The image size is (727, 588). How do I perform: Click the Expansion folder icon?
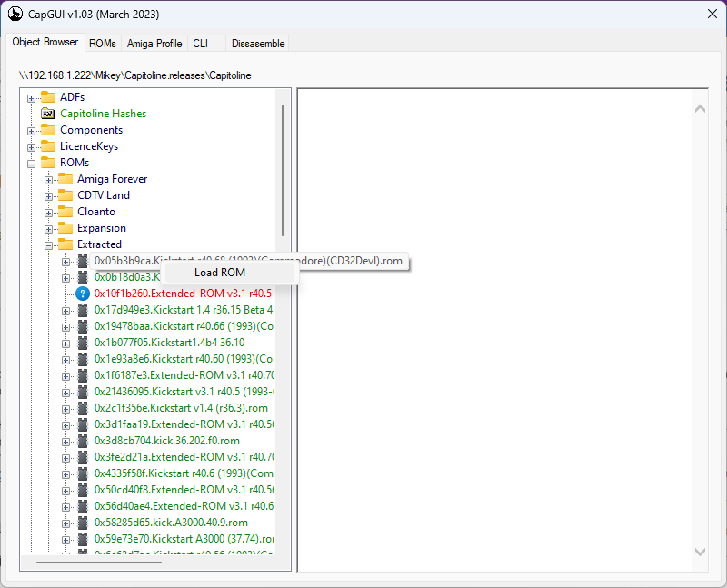(65, 228)
